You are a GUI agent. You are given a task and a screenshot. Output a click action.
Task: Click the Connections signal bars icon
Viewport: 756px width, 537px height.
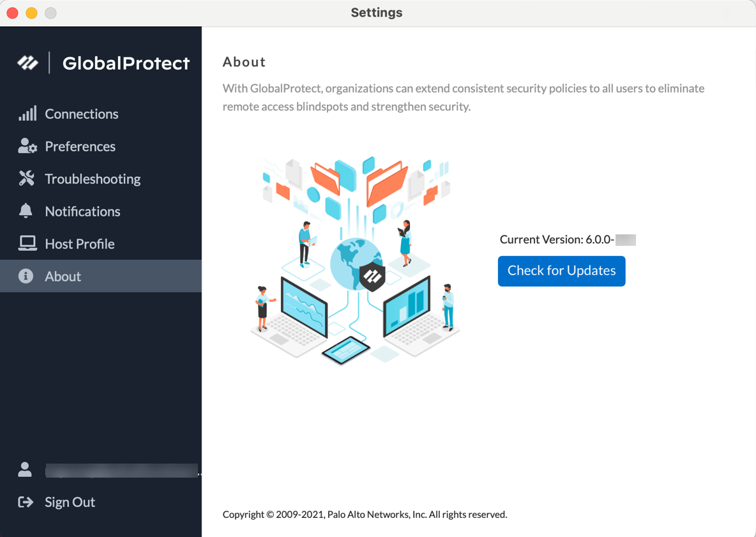point(27,114)
